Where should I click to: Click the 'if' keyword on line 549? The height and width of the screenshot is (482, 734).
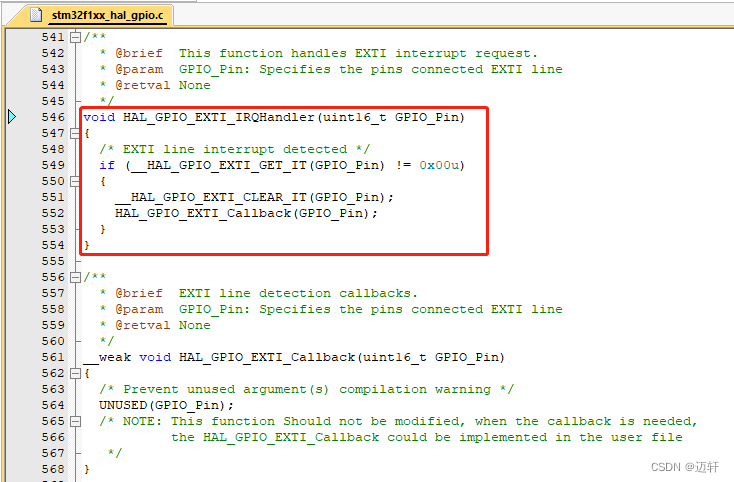click(x=107, y=165)
